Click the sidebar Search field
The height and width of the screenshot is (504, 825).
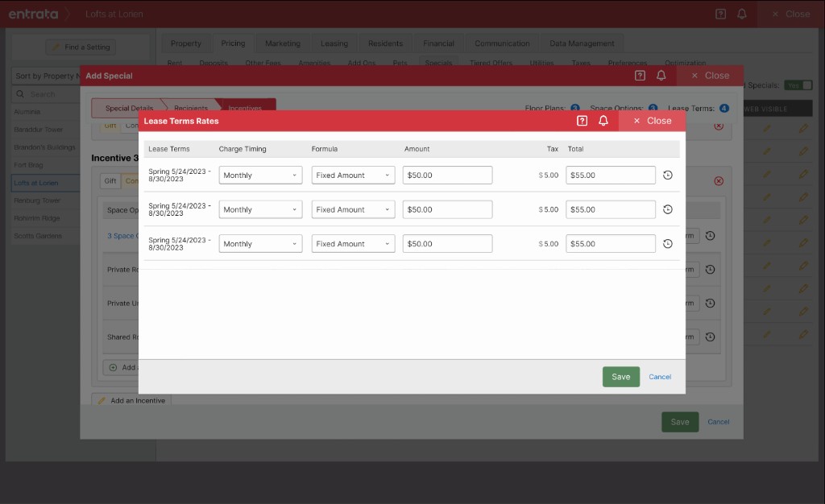coord(46,94)
